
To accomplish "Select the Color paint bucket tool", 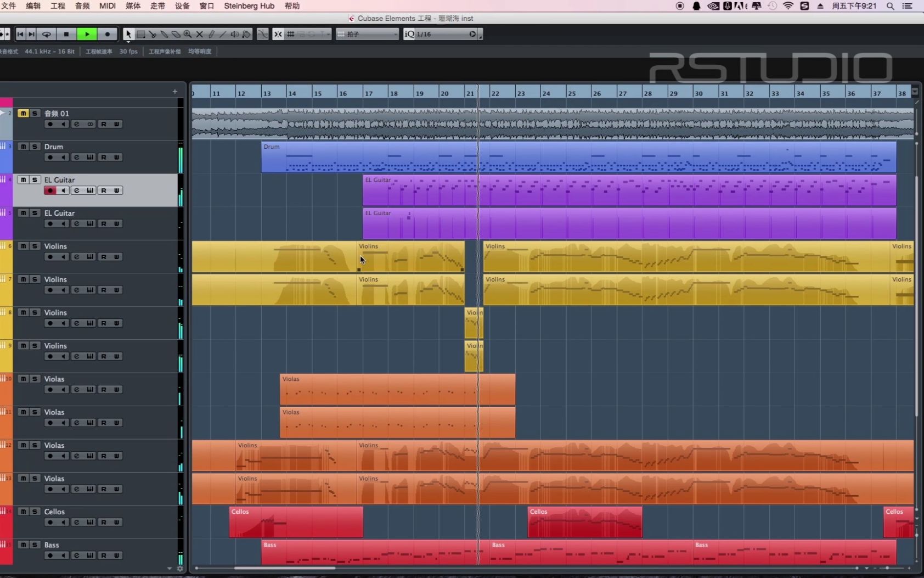I will pos(246,34).
